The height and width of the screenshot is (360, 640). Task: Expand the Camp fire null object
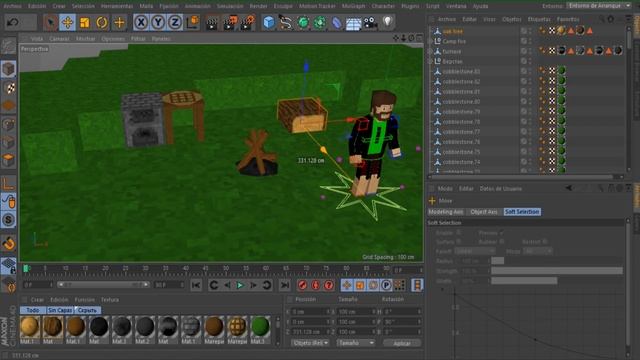click(430, 41)
